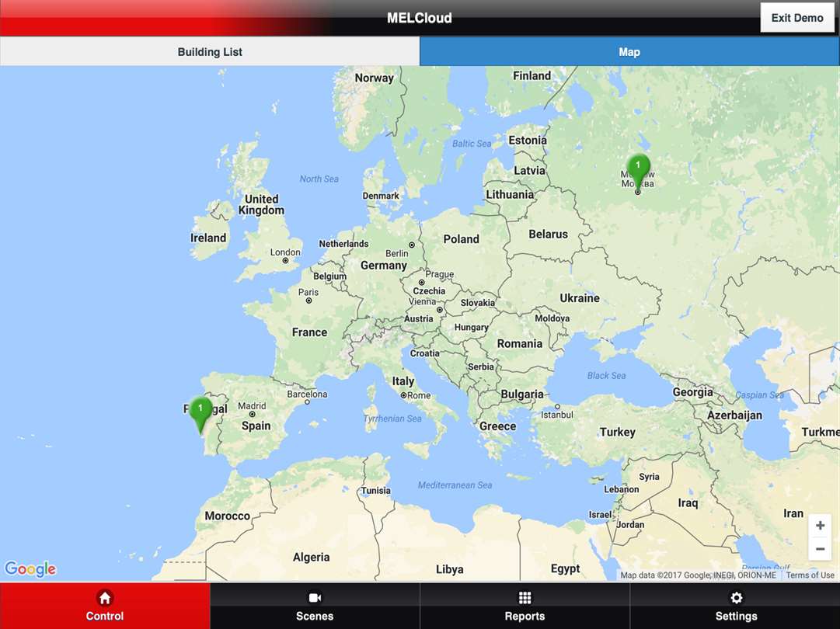
Task: Click the Rome city label
Action: coord(418,395)
